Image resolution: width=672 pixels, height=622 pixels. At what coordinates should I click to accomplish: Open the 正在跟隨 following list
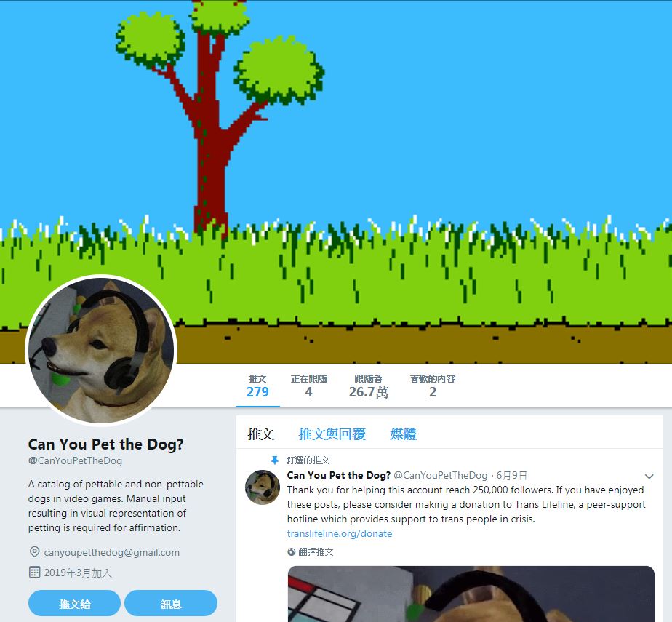pyautogui.click(x=308, y=386)
